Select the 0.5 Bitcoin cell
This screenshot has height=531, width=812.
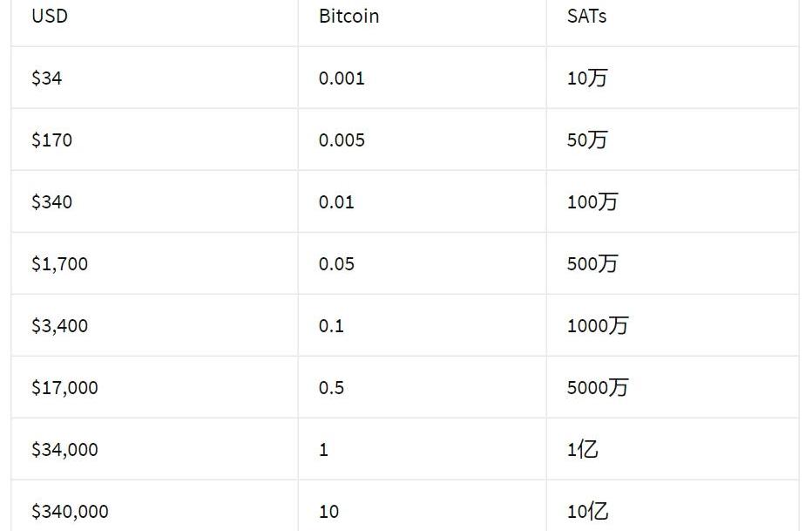[331, 388]
